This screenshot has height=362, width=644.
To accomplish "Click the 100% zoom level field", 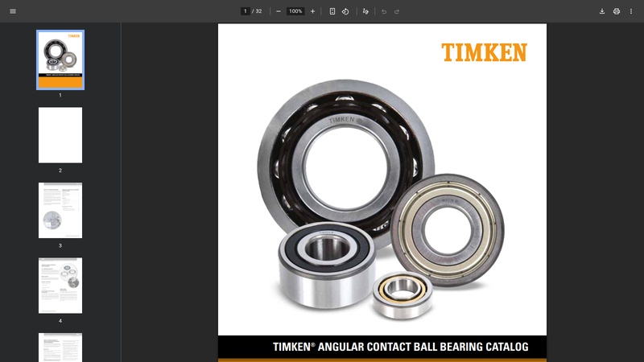I will 295,11.
